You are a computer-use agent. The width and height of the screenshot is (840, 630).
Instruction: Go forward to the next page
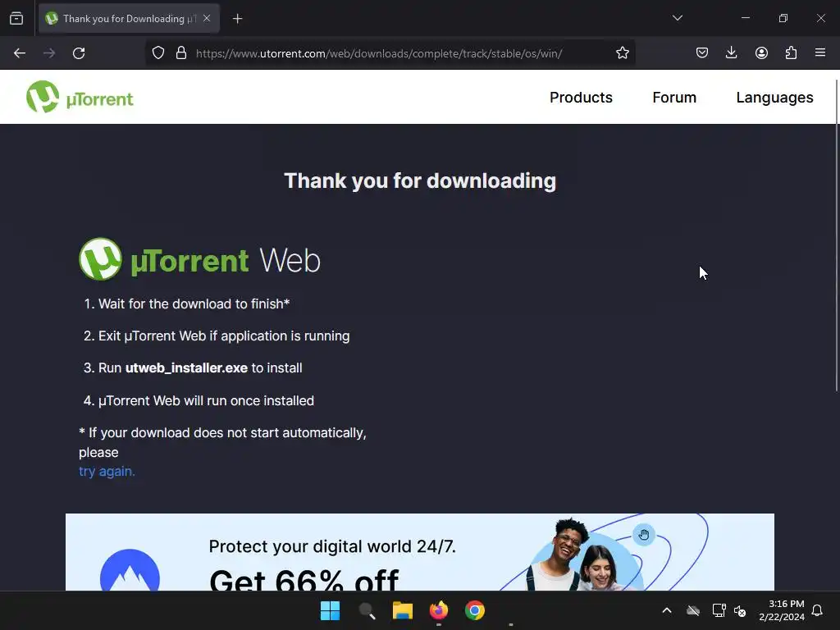49,53
